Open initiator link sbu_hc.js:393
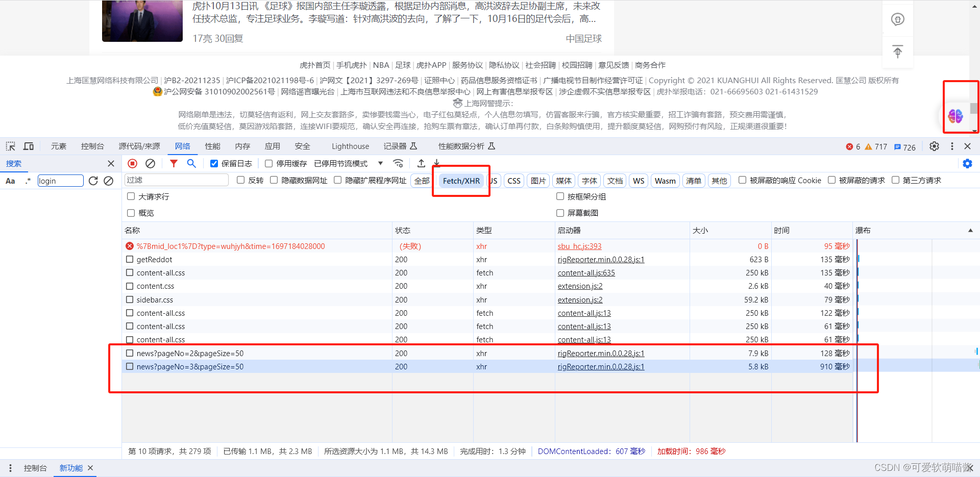 pos(579,246)
